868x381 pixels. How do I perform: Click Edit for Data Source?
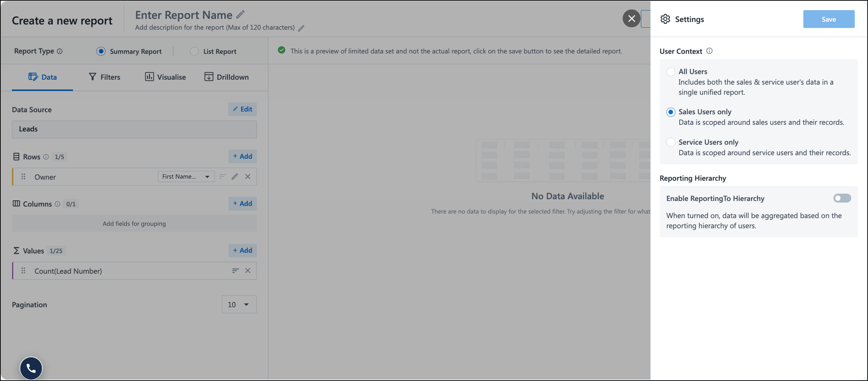243,109
